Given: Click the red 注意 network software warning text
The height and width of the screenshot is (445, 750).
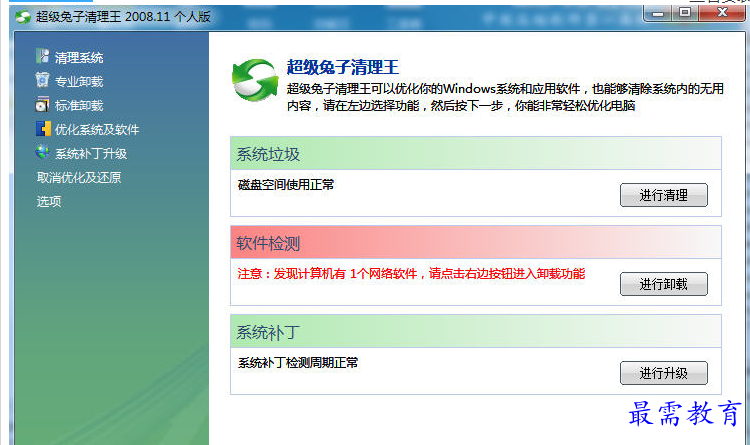Looking at the screenshot, I should (x=411, y=274).
